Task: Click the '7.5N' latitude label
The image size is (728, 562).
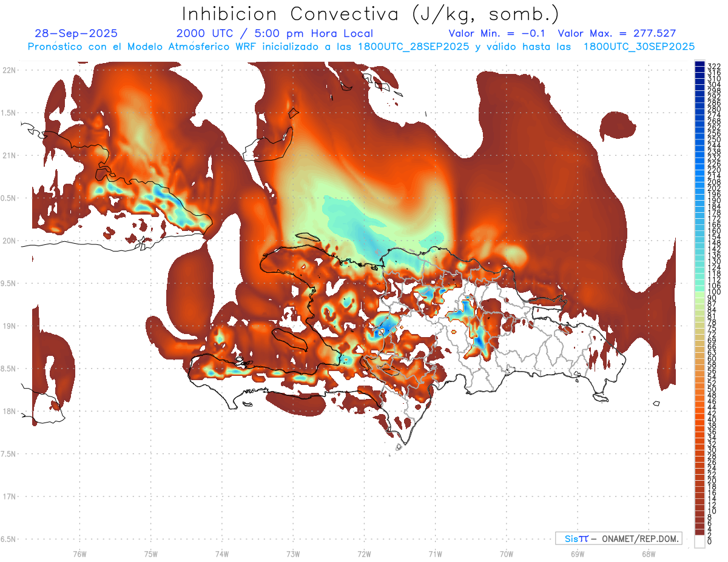Action: [8, 454]
